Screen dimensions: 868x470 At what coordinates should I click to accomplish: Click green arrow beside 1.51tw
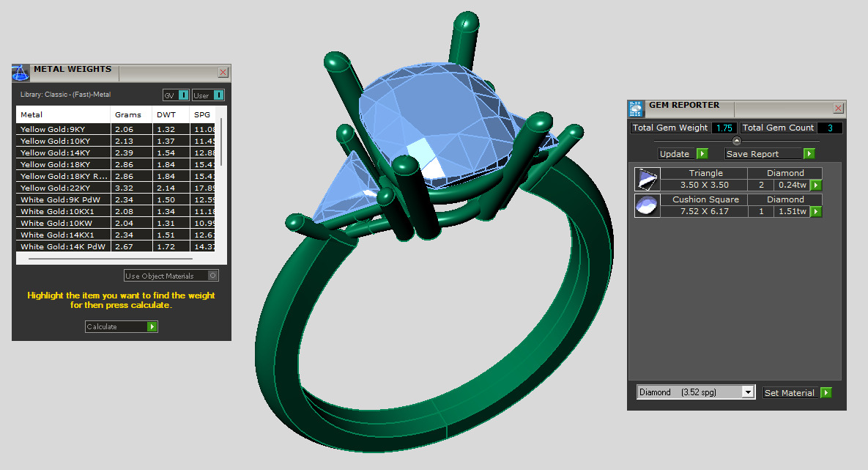(816, 211)
